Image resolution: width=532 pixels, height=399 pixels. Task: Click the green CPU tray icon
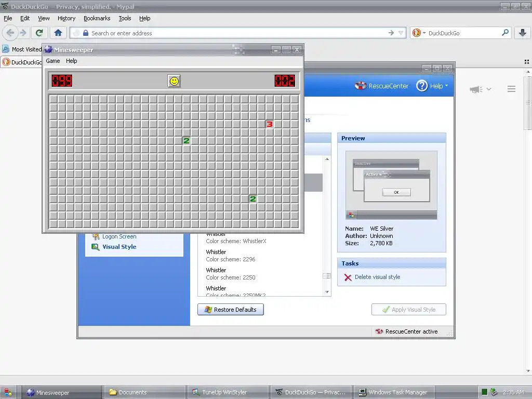(485, 392)
